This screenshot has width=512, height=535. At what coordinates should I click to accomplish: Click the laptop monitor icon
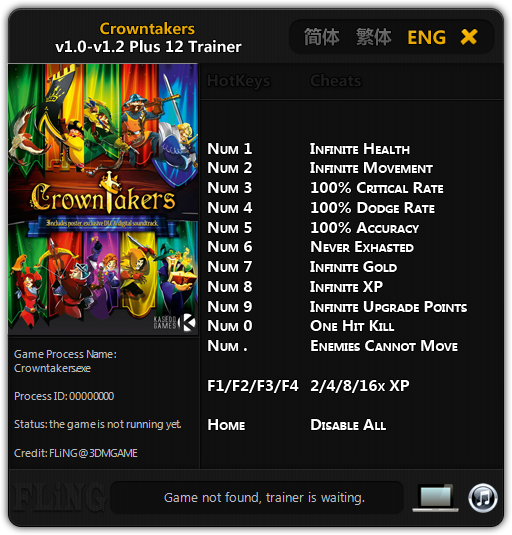(x=436, y=498)
